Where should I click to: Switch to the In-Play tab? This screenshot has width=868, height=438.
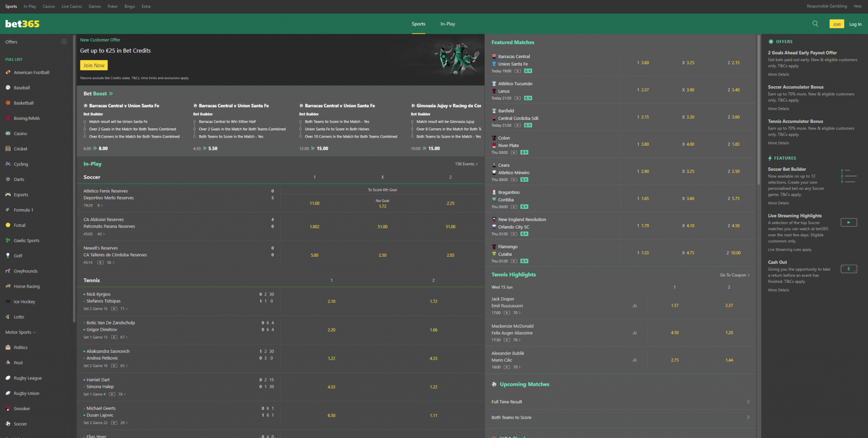[x=448, y=24]
